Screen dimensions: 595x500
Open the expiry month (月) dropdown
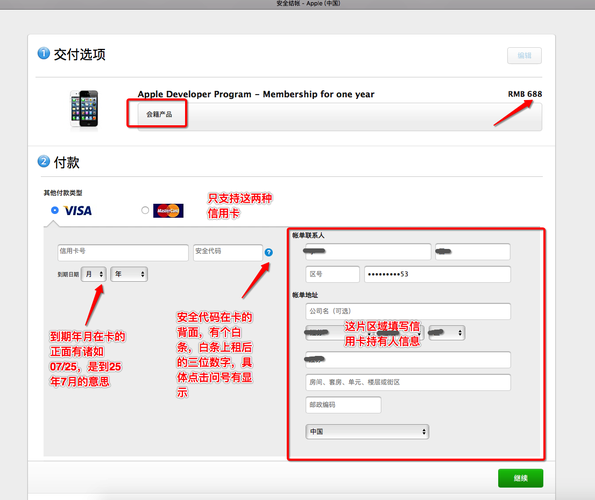94,274
